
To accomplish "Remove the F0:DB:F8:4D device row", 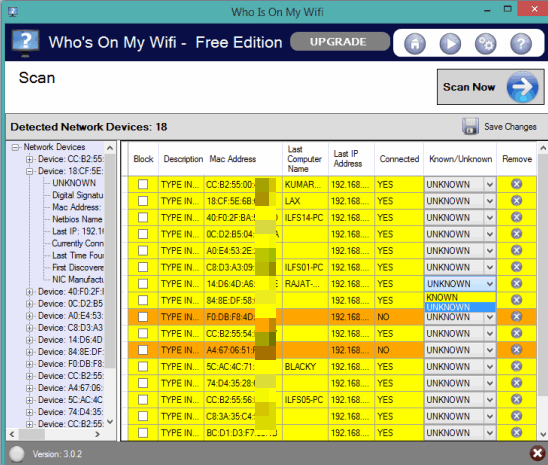I will click(x=516, y=317).
